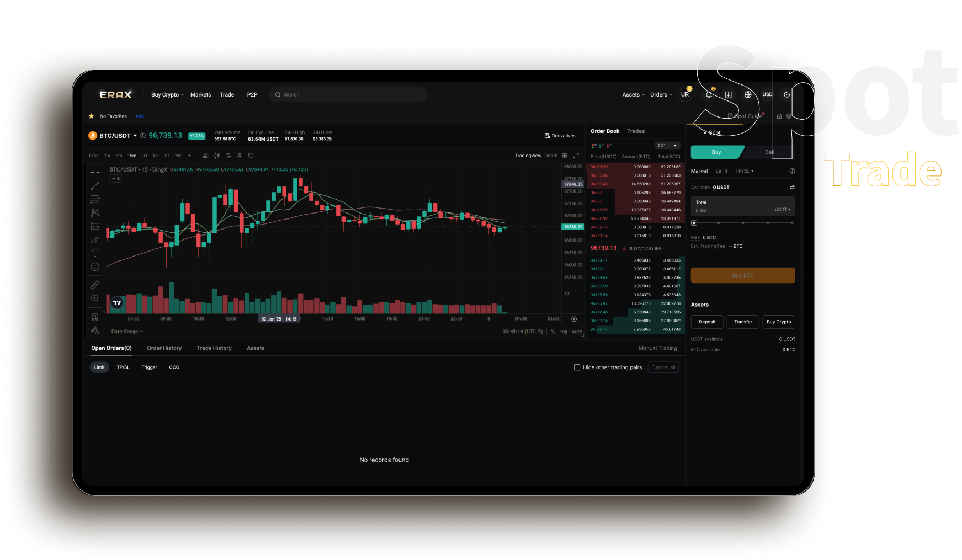Open the emoji icons tool
Screen dimensions: 962x560
click(x=95, y=266)
